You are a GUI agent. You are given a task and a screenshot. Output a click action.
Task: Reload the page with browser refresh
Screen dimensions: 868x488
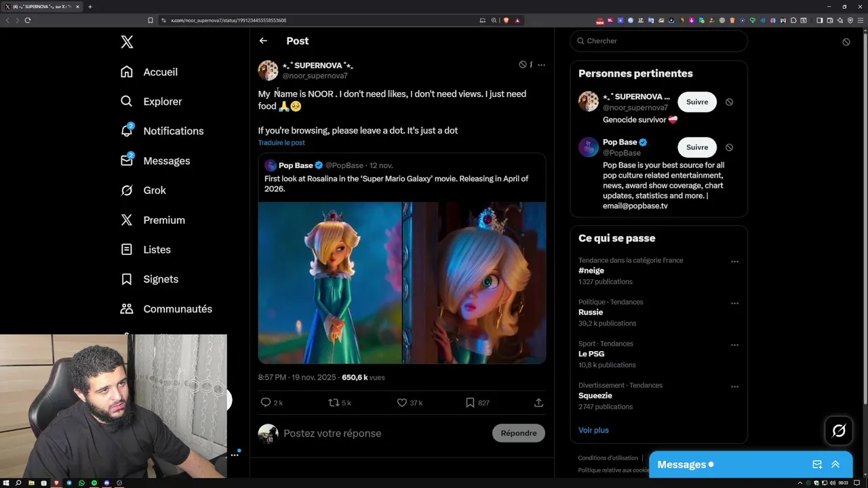pyautogui.click(x=28, y=20)
